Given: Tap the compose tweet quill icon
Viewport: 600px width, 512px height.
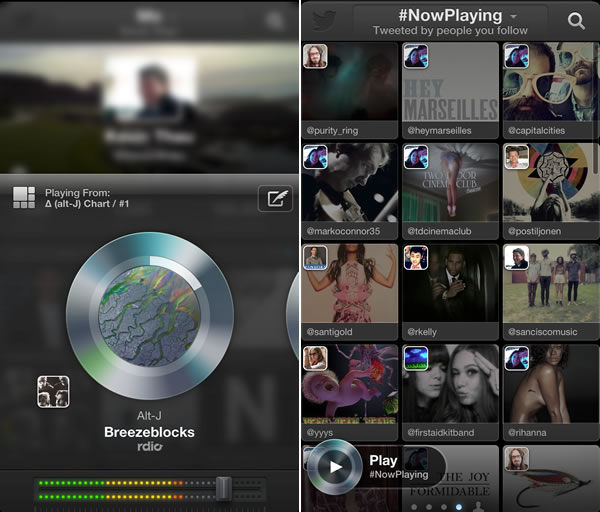Looking at the screenshot, I should 276,198.
